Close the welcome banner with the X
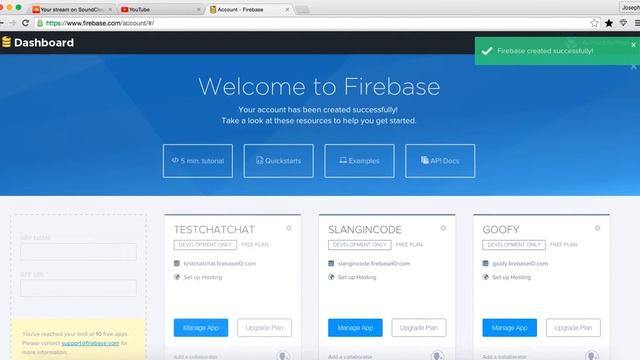640x360 pixels. click(633, 67)
